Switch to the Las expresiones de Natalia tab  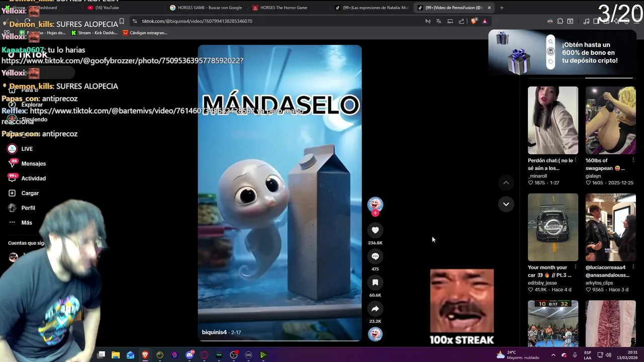pyautogui.click(x=371, y=8)
